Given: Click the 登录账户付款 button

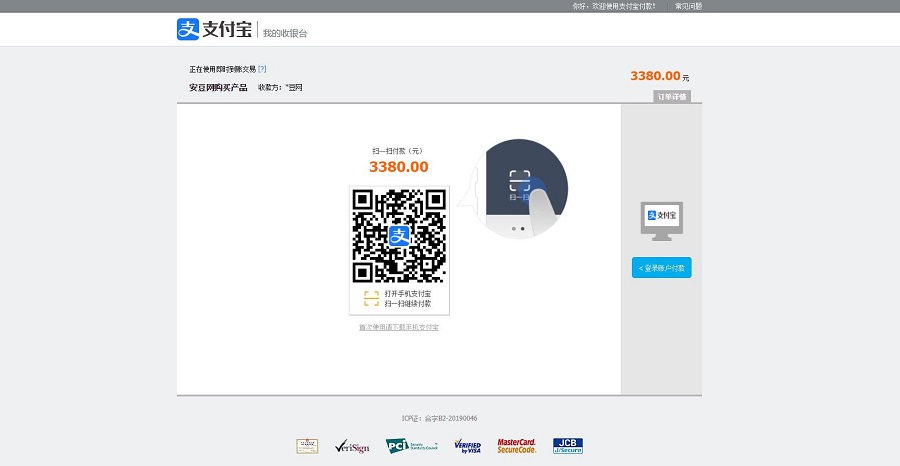Looking at the screenshot, I should tap(661, 268).
